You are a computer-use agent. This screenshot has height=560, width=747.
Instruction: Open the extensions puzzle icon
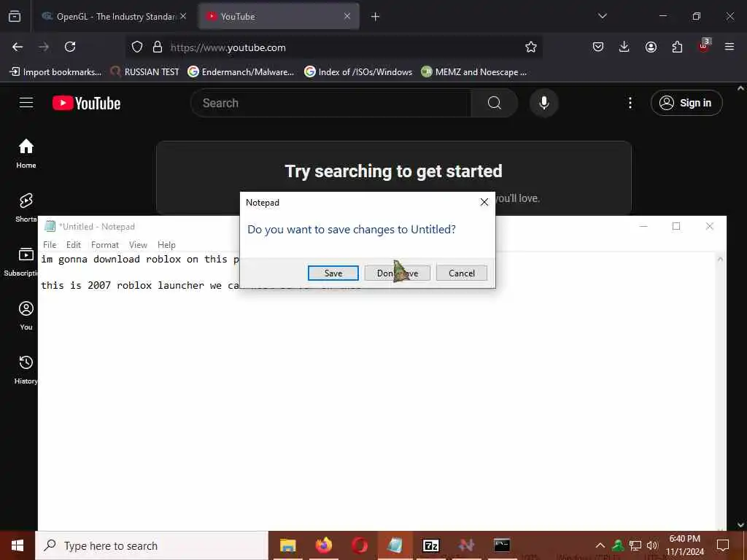pyautogui.click(x=677, y=47)
